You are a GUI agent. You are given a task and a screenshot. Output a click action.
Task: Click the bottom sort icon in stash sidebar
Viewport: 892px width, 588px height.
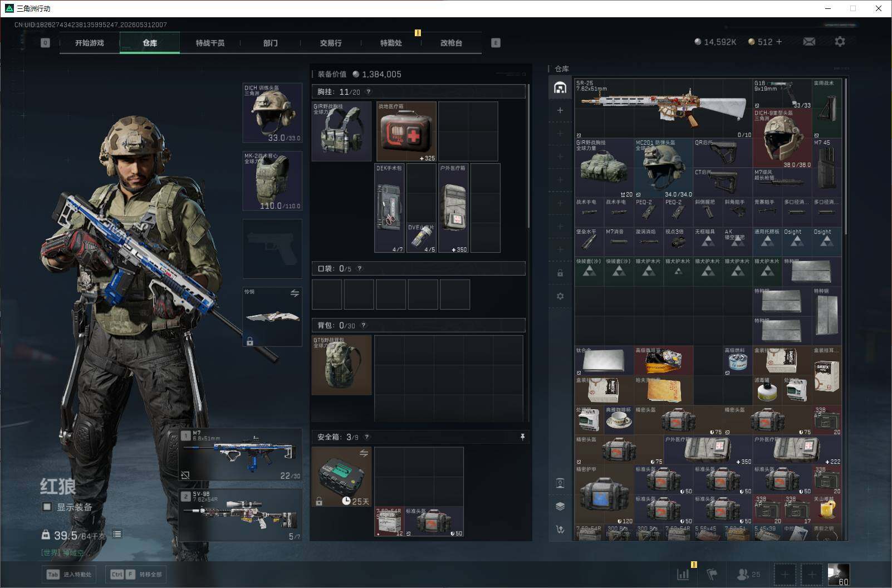point(560,530)
